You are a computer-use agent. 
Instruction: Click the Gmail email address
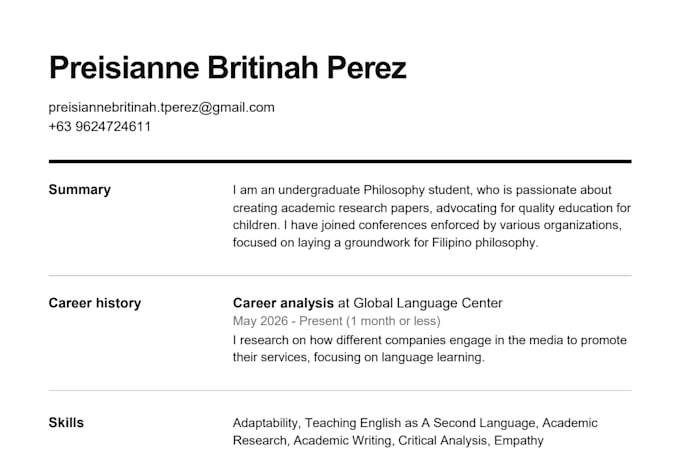[x=161, y=108]
